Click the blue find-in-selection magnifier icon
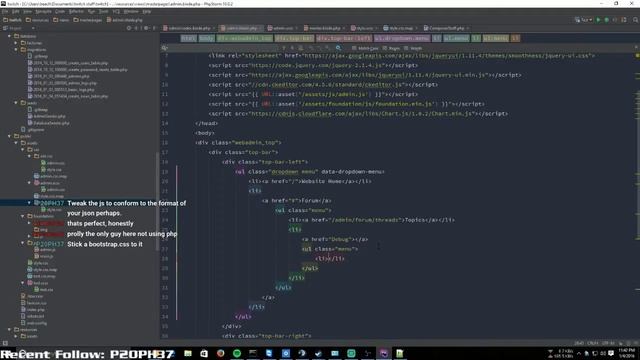Viewport: 640px width, 360px height. 338,48
